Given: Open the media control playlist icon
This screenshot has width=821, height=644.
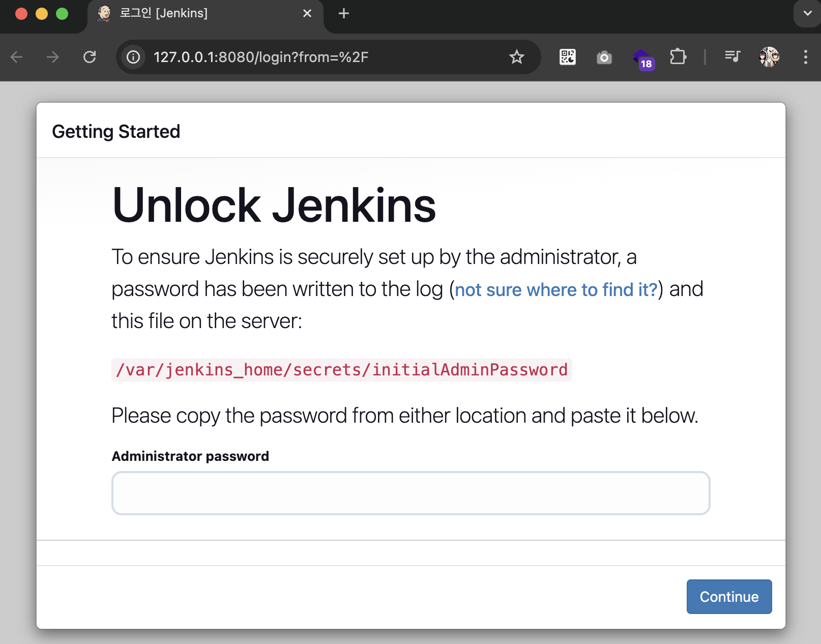Looking at the screenshot, I should tap(732, 56).
